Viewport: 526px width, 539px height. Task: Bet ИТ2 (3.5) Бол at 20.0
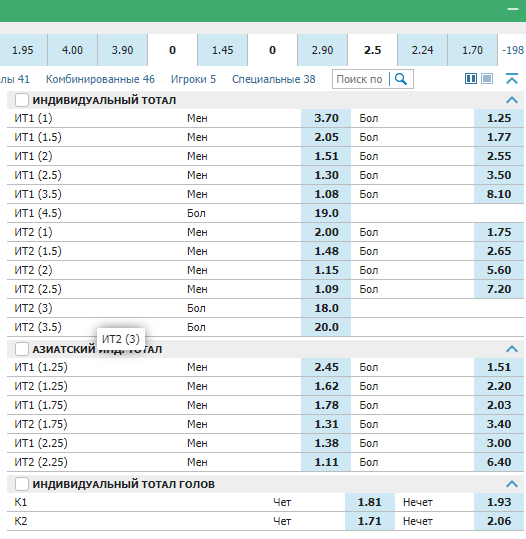(x=326, y=327)
